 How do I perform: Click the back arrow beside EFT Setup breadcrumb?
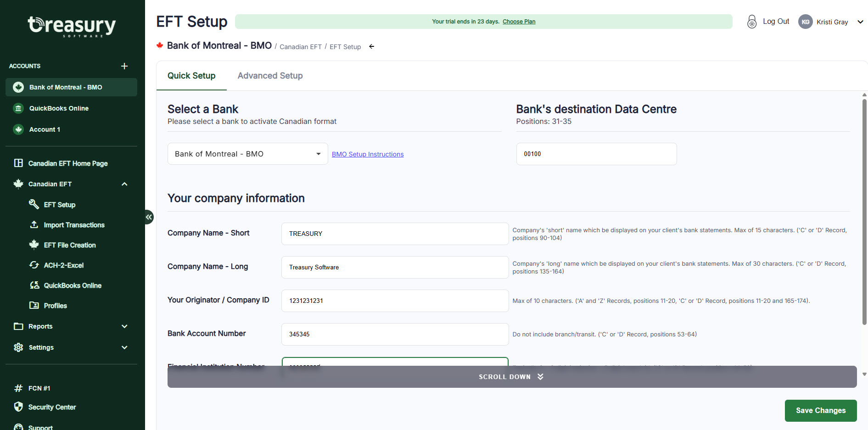tap(372, 46)
